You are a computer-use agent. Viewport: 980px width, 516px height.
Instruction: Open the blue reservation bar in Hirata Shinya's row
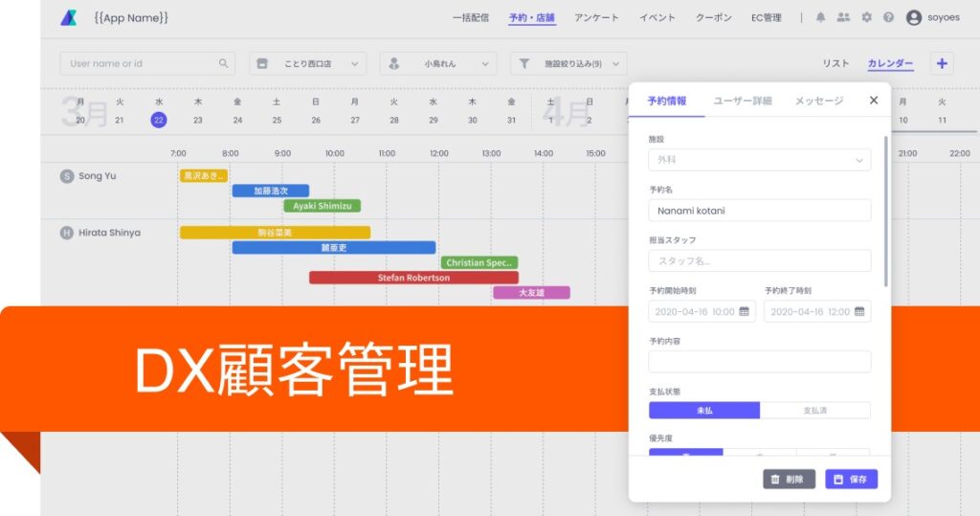point(334,248)
